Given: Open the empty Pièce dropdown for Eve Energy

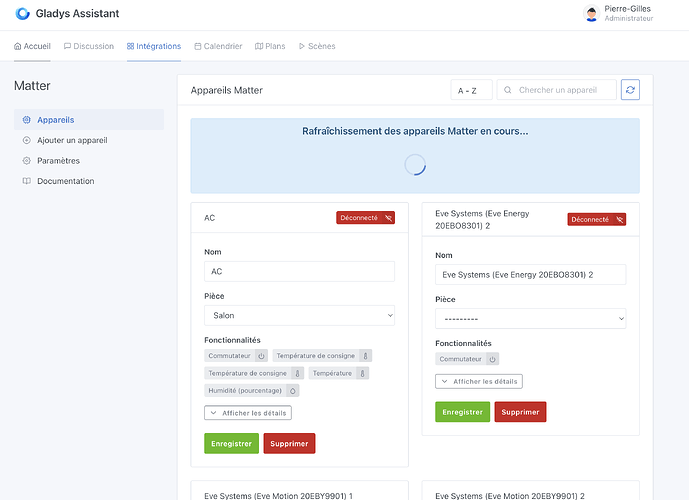Looking at the screenshot, I should coord(530,318).
